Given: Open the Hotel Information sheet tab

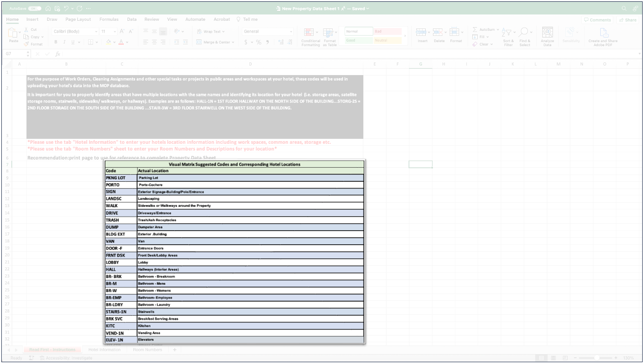Looking at the screenshot, I should click(104, 350).
